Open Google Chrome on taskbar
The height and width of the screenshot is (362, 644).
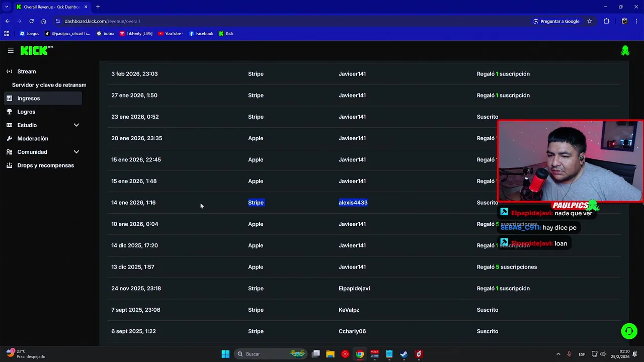(x=360, y=354)
